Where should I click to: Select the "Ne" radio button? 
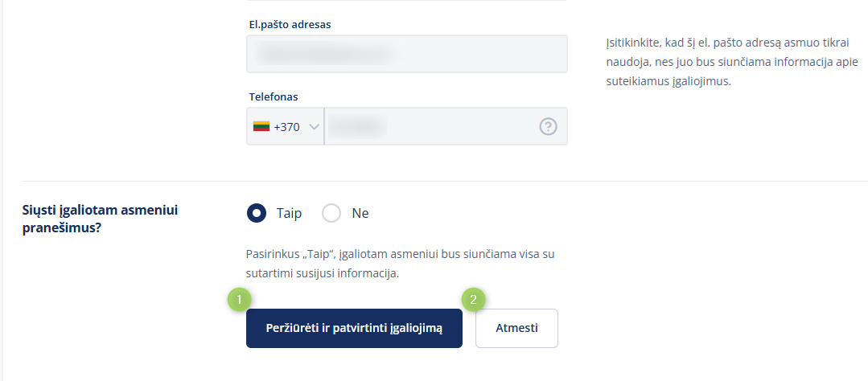tap(331, 213)
